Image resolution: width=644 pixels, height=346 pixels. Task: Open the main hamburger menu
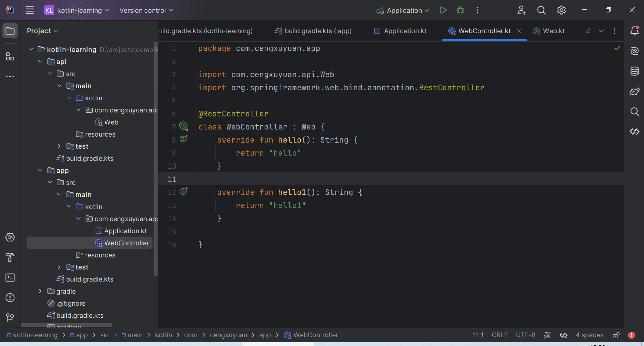tap(30, 10)
